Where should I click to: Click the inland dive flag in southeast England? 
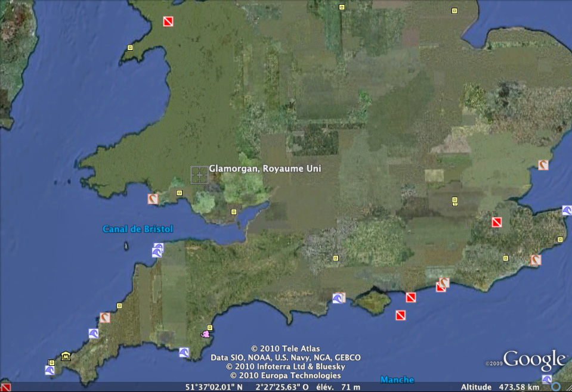496,222
